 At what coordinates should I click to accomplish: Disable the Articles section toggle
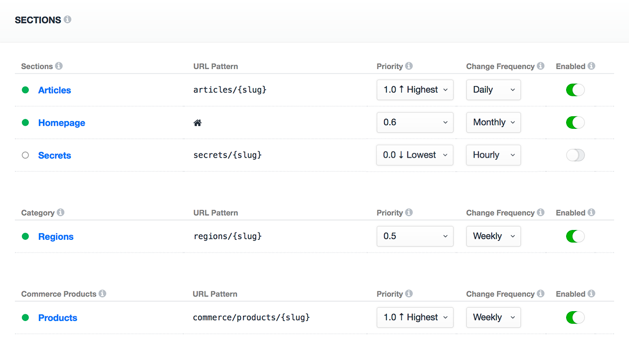click(575, 90)
